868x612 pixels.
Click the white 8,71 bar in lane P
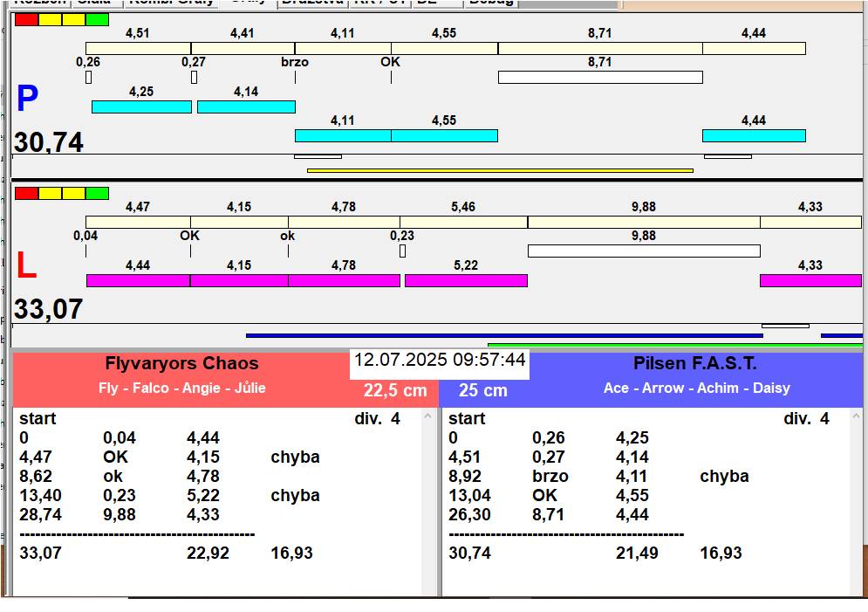601,77
